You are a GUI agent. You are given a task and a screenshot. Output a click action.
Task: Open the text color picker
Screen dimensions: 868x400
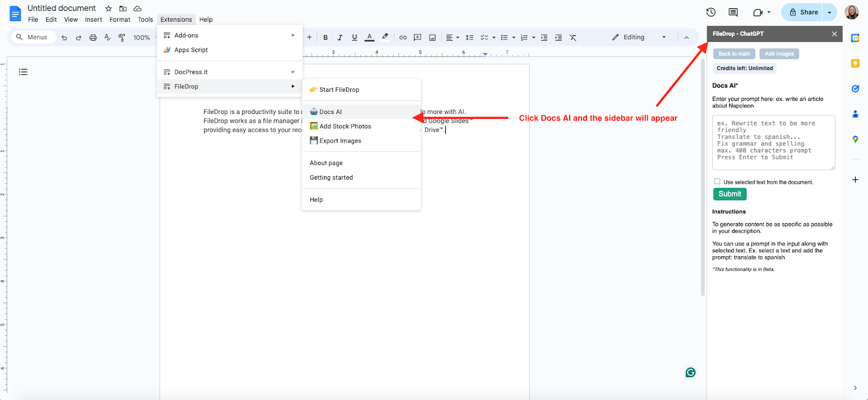point(369,37)
